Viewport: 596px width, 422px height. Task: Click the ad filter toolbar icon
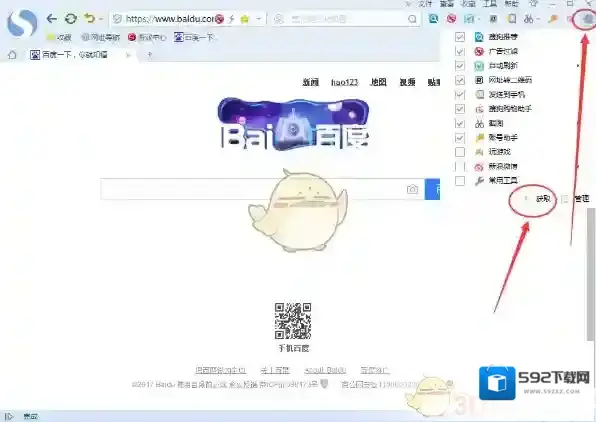tap(452, 18)
